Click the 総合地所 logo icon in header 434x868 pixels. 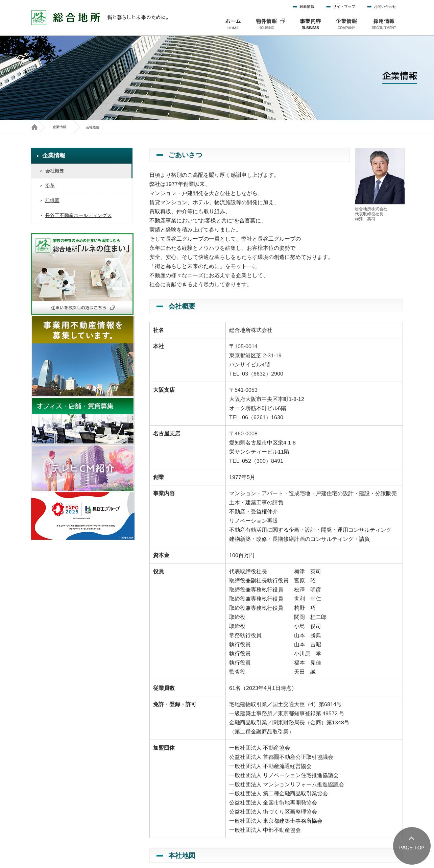click(39, 18)
